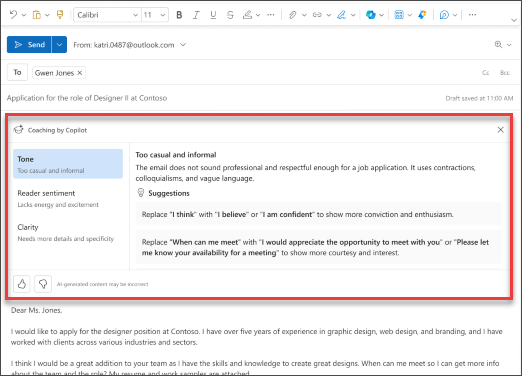The width and height of the screenshot is (522, 376).
Task: Click the Apps grid icon
Action: click(399, 15)
